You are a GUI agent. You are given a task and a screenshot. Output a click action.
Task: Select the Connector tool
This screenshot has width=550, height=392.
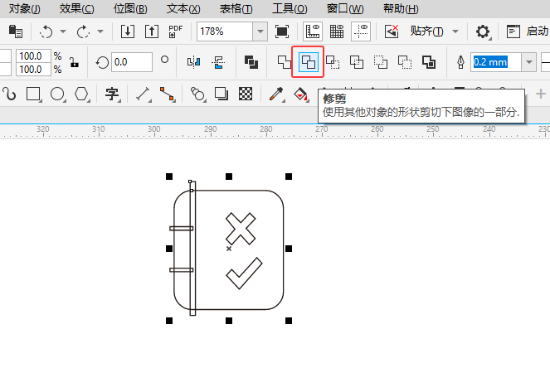168,94
